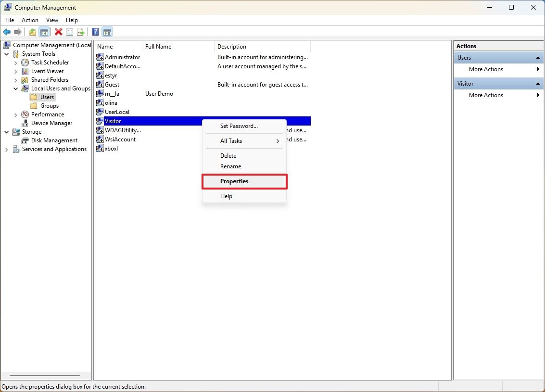Click the blue Help question mark icon
The image size is (545, 392).
pyautogui.click(x=96, y=32)
